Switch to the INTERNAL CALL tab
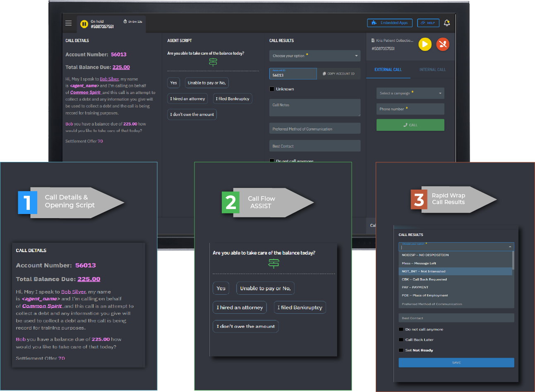The width and height of the screenshot is (535, 392). pyautogui.click(x=432, y=70)
